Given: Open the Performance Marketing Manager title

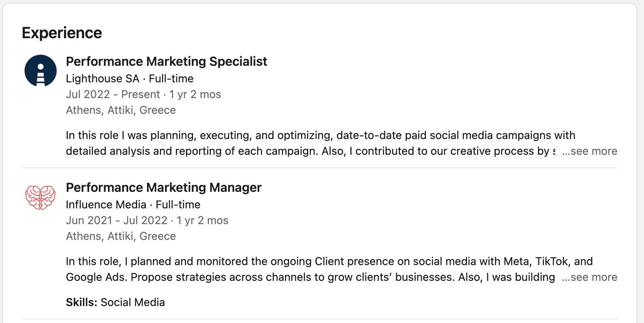Looking at the screenshot, I should [164, 187].
